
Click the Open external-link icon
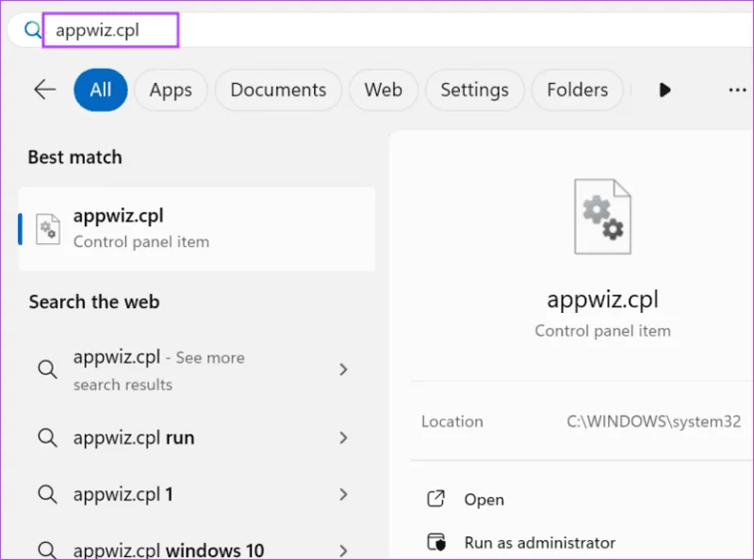(436, 499)
